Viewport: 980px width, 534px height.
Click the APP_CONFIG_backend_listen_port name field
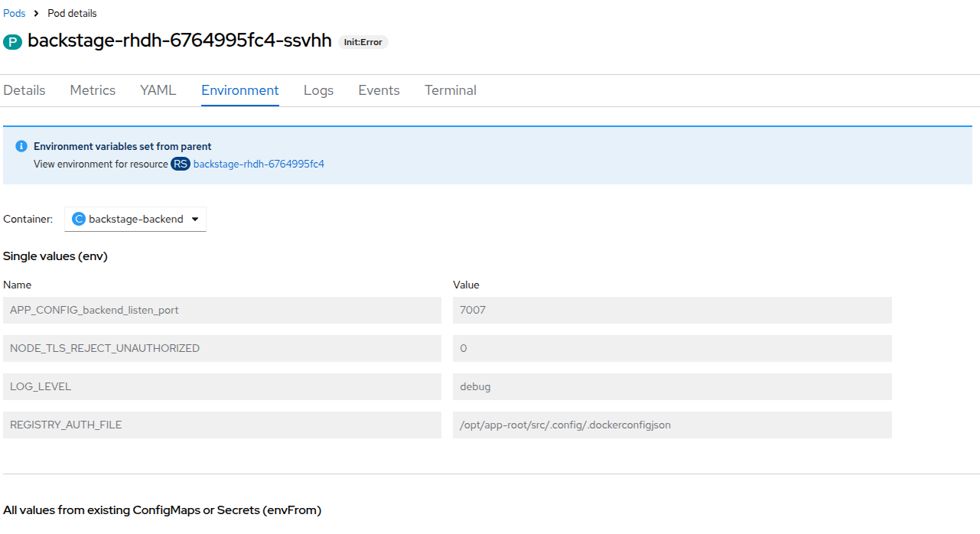[222, 310]
